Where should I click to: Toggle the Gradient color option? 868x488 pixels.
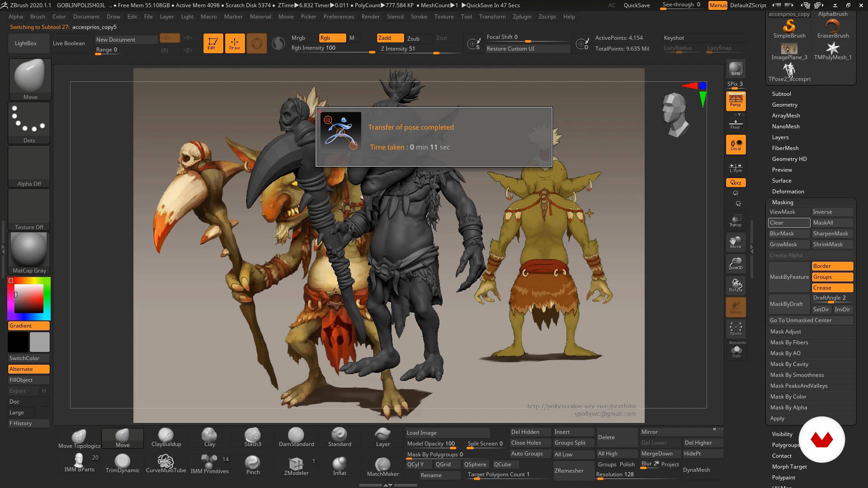(x=28, y=326)
